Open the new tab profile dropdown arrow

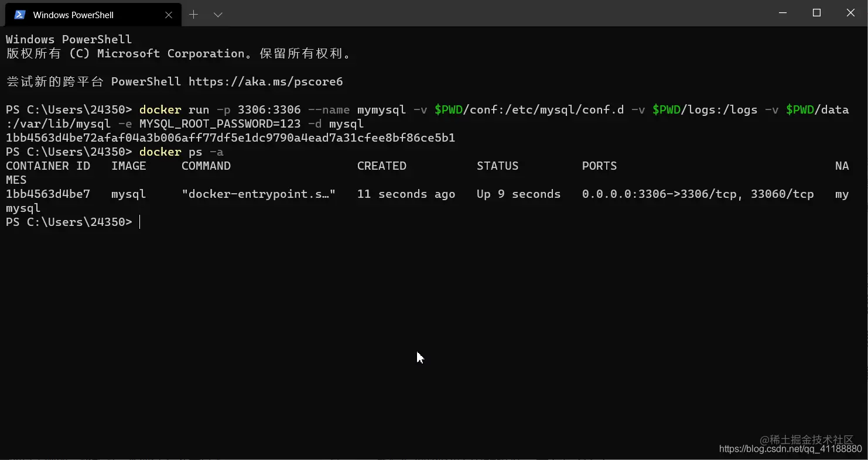[218, 15]
